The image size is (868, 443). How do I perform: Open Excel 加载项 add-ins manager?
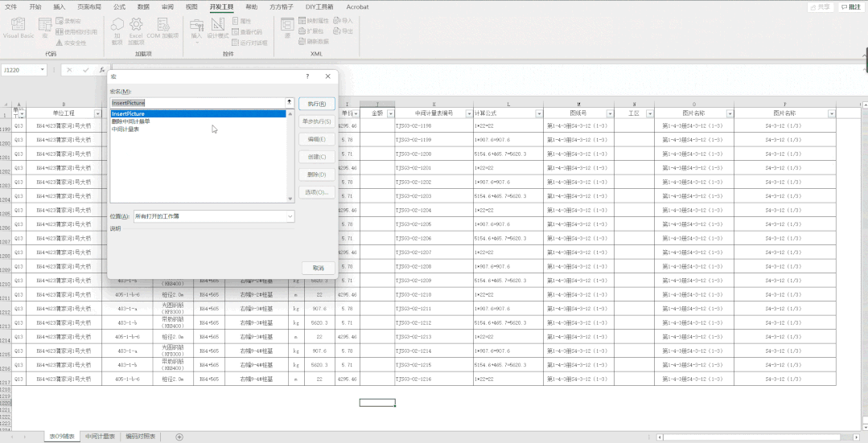pos(136,31)
